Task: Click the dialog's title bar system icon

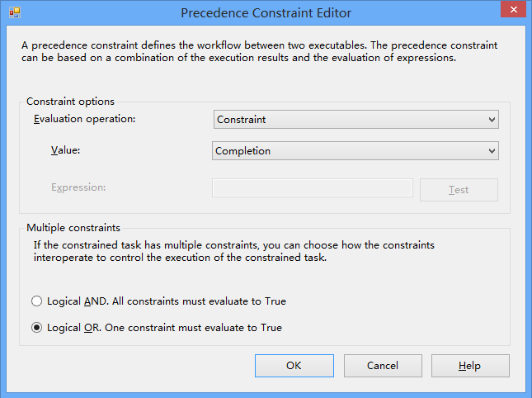Action: click(x=14, y=13)
